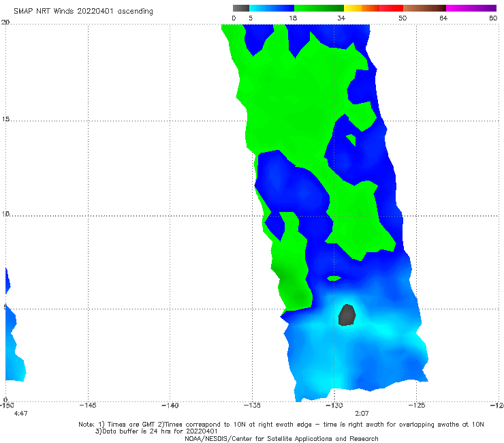Click the gray segment of the color bar
The width and height of the screenshot is (504, 443).
click(241, 8)
